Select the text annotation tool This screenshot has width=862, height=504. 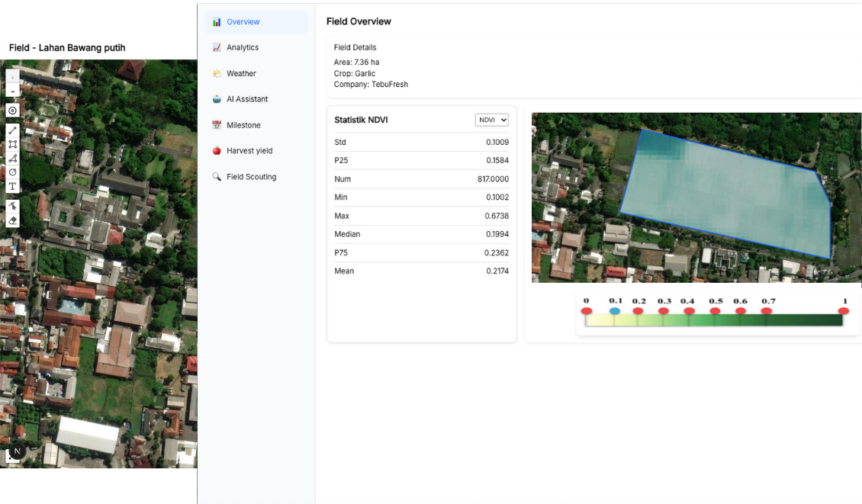(12, 186)
